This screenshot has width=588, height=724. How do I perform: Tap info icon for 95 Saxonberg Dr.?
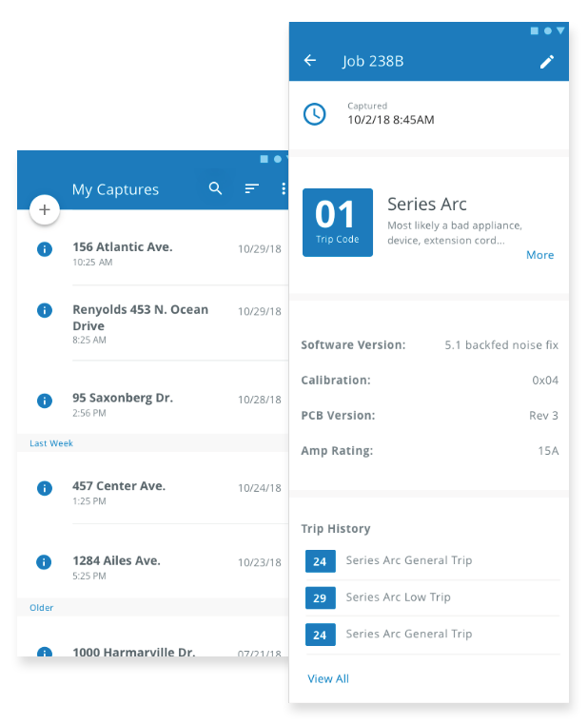(45, 401)
